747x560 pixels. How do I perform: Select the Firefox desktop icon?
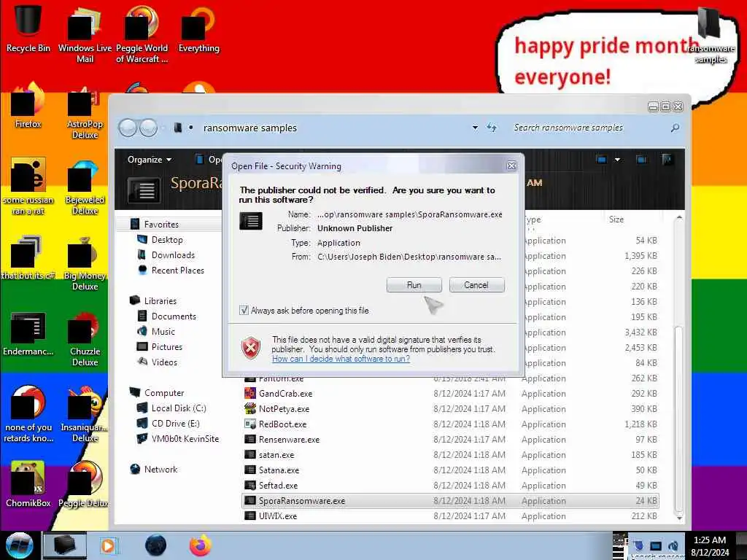point(28,106)
